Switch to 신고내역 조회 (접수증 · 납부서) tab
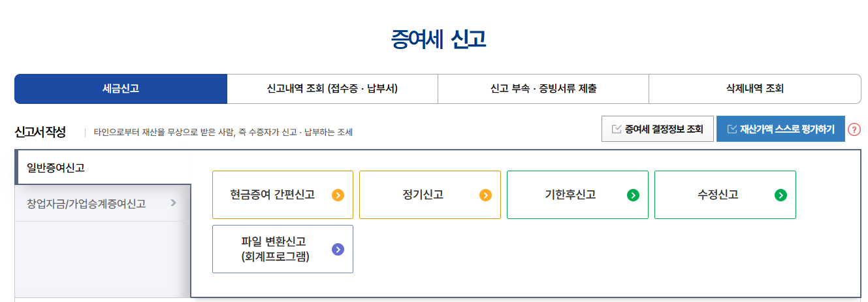 332,89
